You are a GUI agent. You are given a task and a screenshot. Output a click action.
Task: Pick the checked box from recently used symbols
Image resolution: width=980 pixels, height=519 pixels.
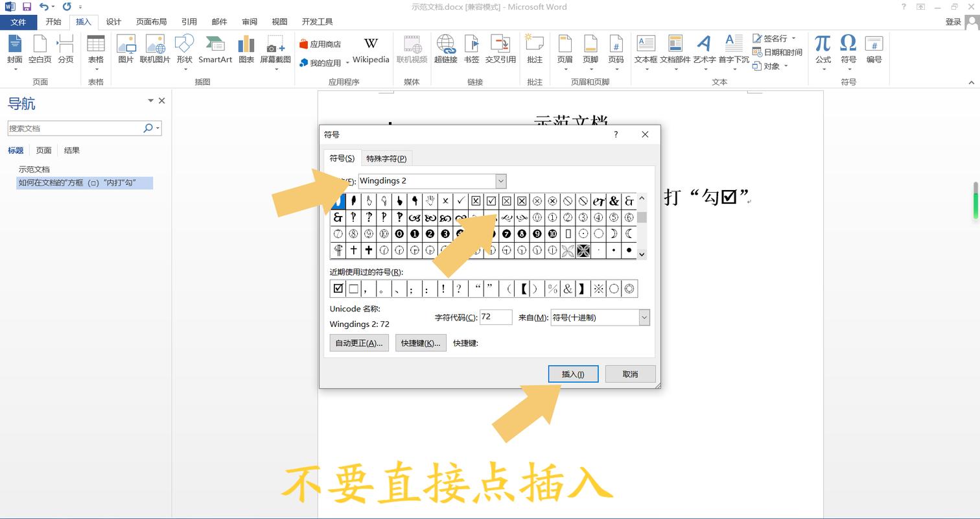[338, 289]
